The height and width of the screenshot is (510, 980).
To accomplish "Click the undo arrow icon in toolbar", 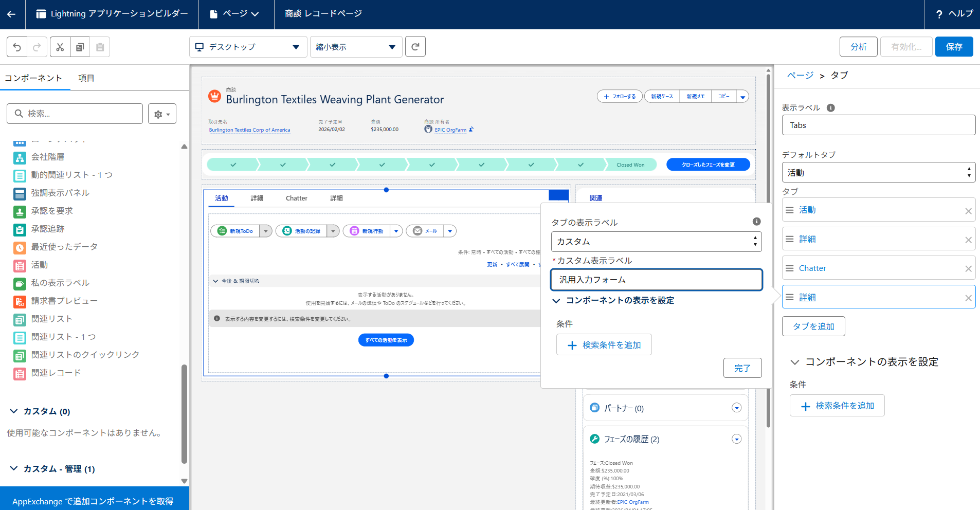I will [17, 47].
